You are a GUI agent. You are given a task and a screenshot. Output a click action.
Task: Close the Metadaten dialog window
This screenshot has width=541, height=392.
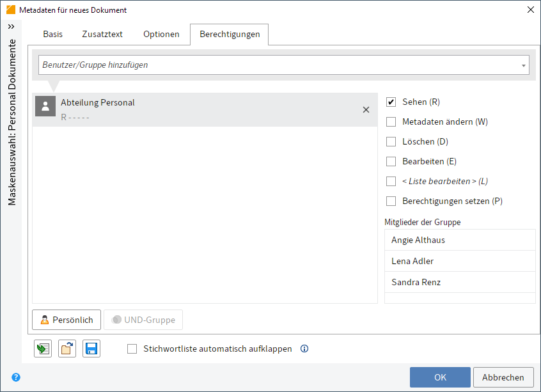click(x=531, y=10)
